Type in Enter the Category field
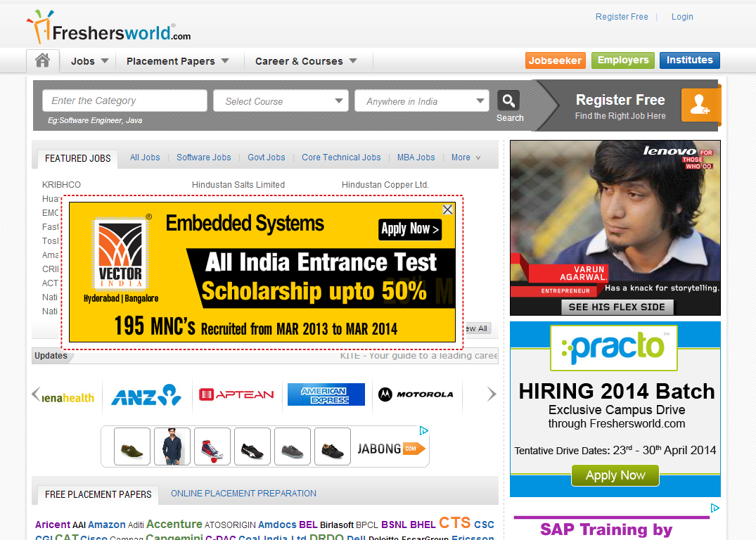The image size is (756, 540). coord(124,101)
